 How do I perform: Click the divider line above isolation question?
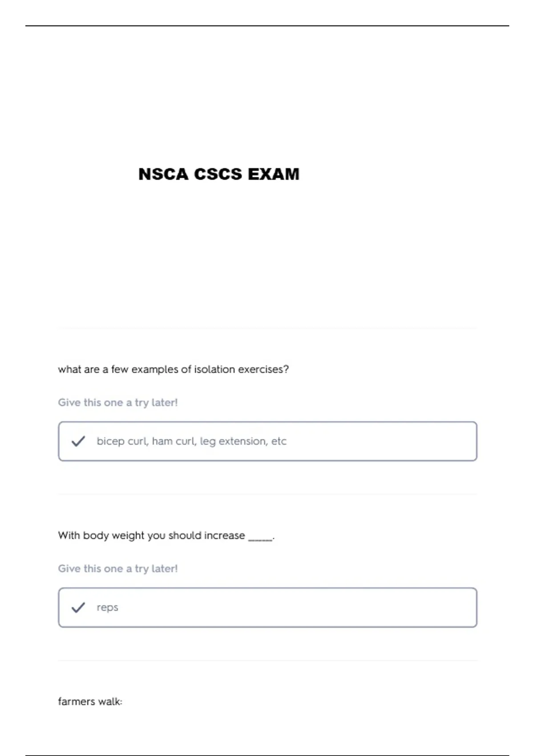tap(267, 328)
